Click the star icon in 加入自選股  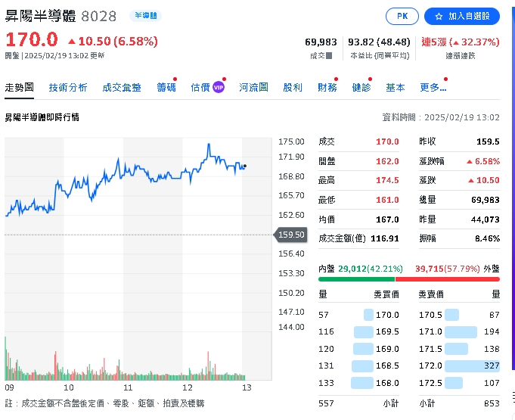click(x=439, y=17)
